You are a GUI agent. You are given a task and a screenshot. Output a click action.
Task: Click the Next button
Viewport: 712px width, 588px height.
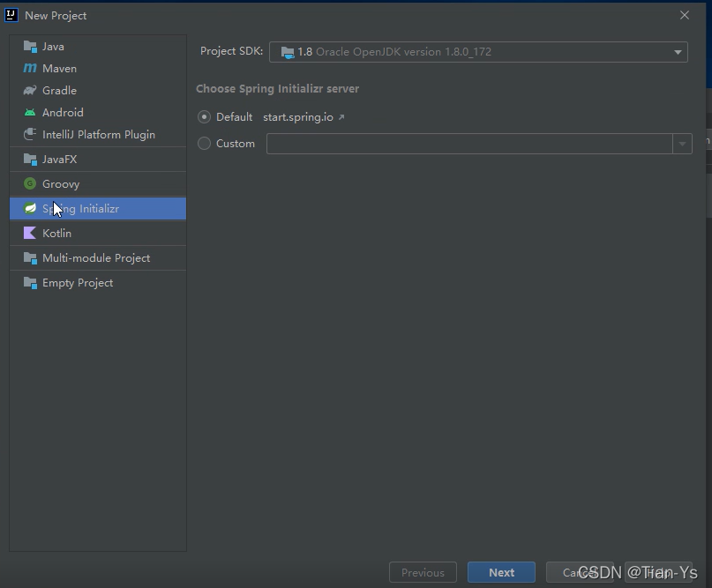pyautogui.click(x=501, y=572)
